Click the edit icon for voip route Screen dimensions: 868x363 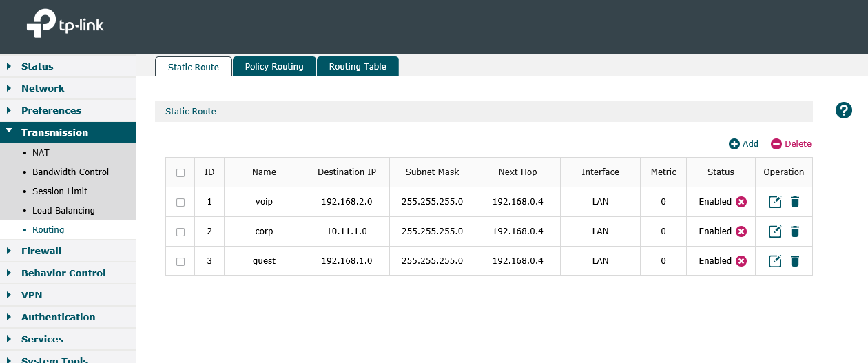click(775, 202)
